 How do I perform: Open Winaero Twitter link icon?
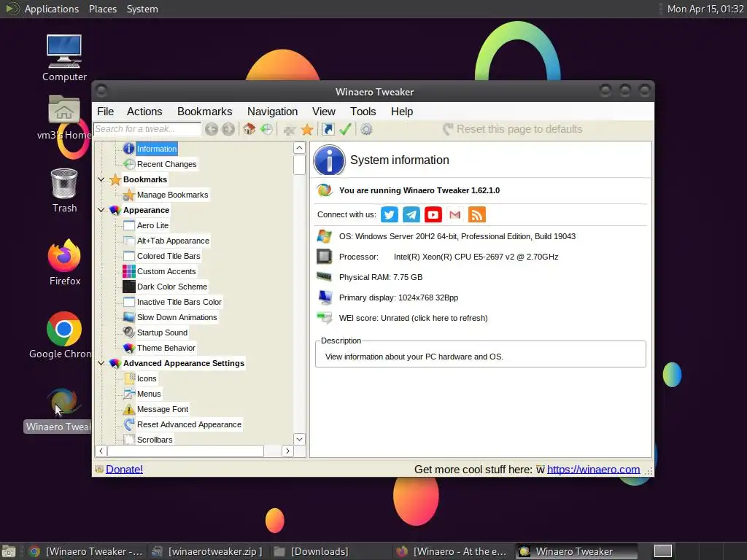click(390, 215)
